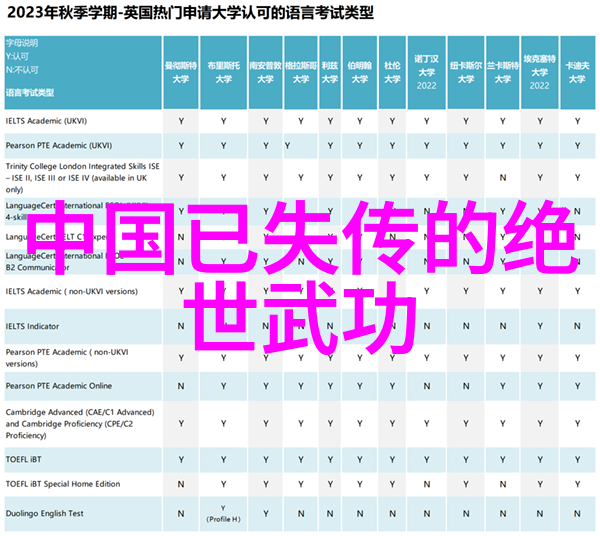The width and height of the screenshot is (600, 536).
Task: Select the 杜伦大学 column header
Action: (x=392, y=73)
